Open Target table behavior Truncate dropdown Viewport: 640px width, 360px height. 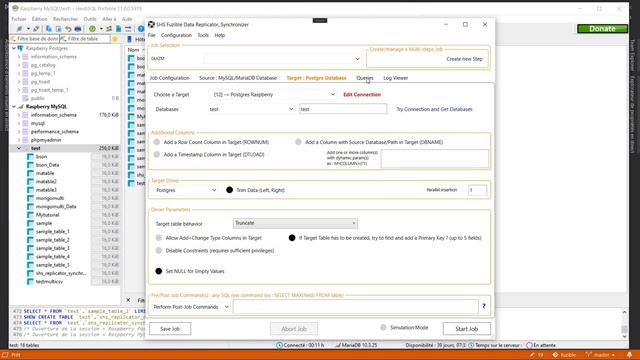point(295,223)
